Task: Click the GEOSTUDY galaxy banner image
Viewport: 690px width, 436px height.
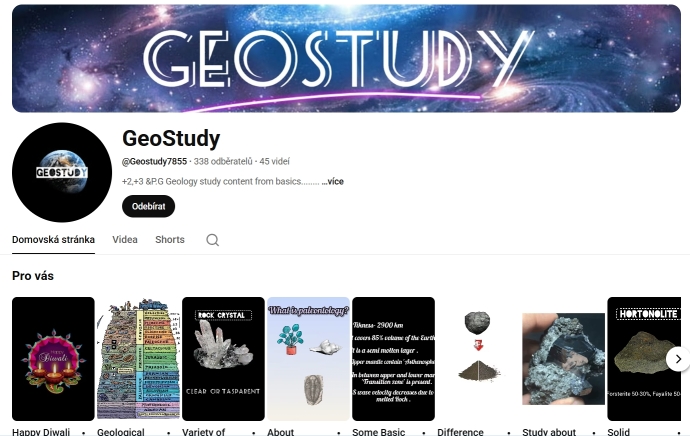Action: pyautogui.click(x=346, y=59)
